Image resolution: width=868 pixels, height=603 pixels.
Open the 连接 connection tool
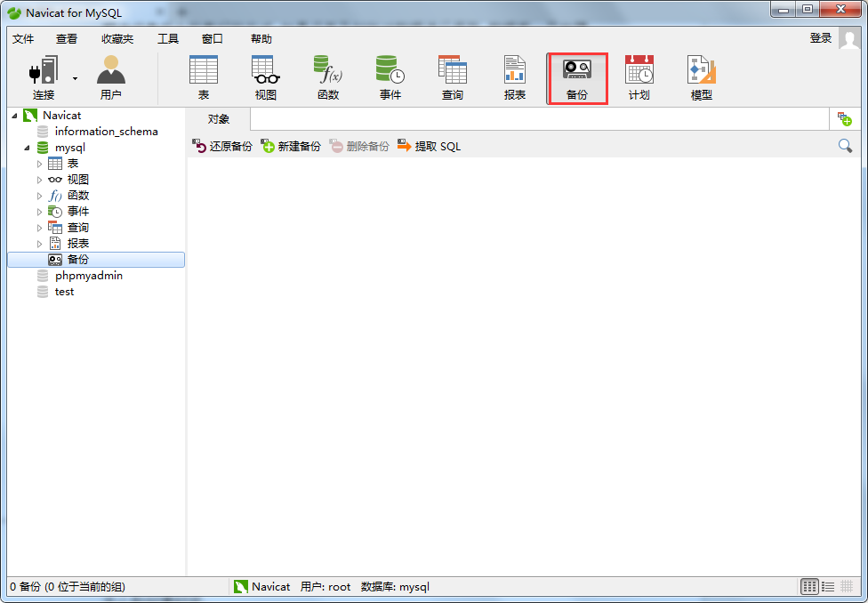(x=44, y=78)
